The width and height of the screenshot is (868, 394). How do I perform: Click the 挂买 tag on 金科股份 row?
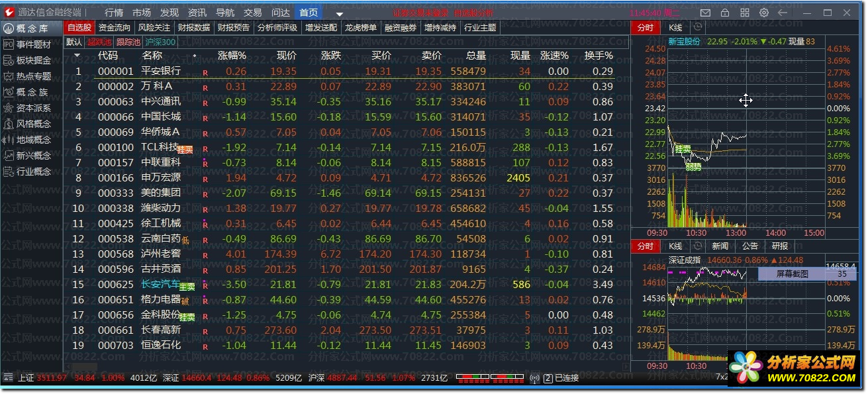(187, 317)
